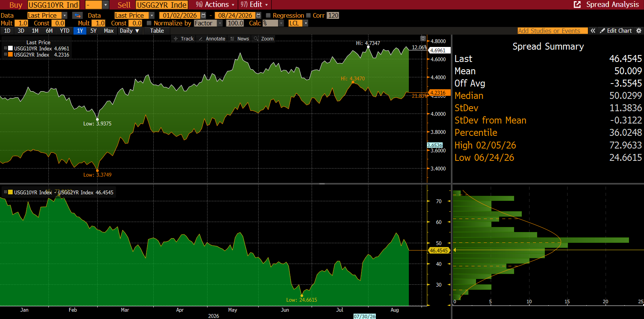Open the end date calendar picker
The width and height of the screenshot is (644, 319).
(x=259, y=15)
